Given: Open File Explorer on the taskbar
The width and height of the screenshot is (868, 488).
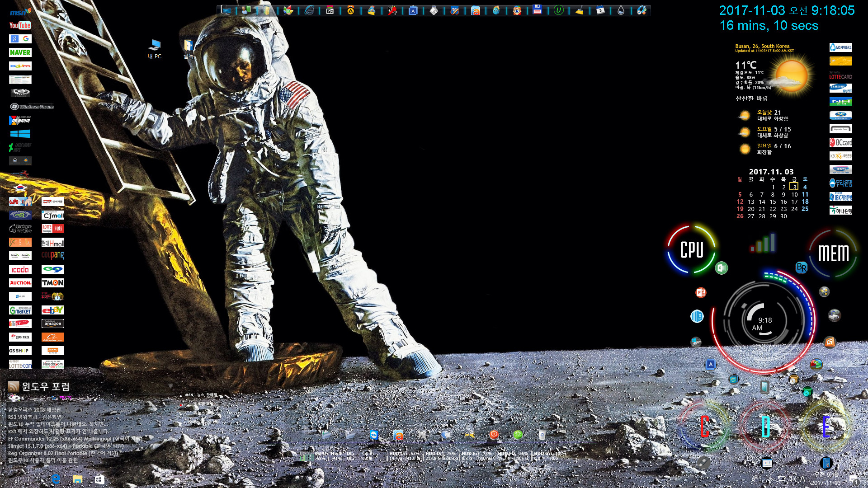Looking at the screenshot, I should coord(78,479).
